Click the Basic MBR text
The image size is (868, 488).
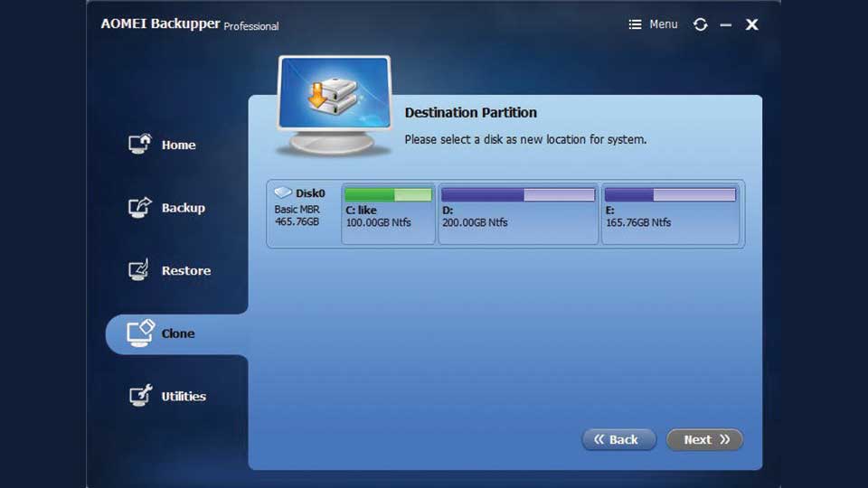coord(297,210)
